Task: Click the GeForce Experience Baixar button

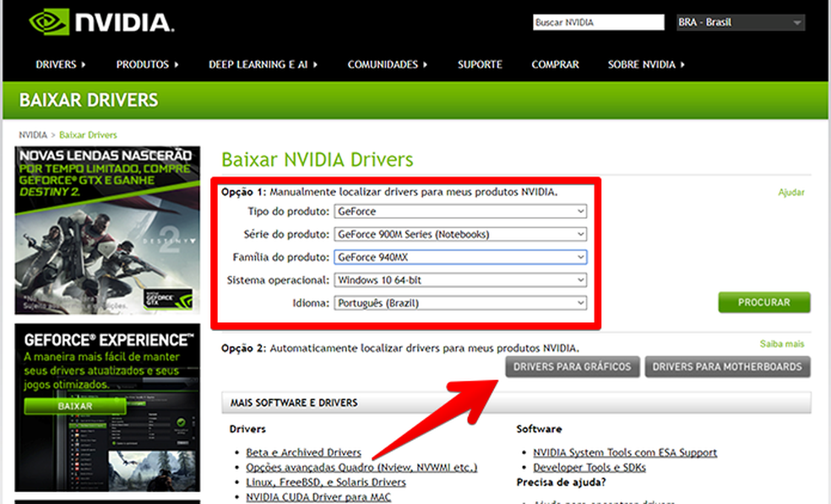Action: click(x=74, y=406)
